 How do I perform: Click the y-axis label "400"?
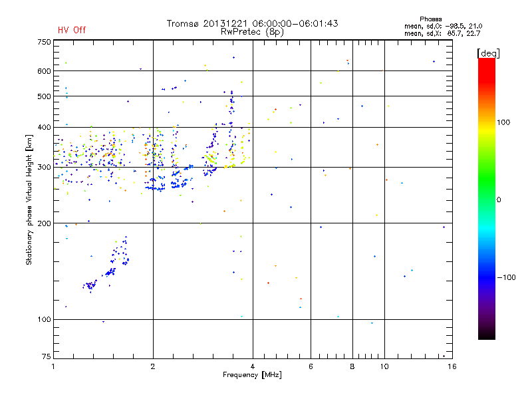coord(44,127)
